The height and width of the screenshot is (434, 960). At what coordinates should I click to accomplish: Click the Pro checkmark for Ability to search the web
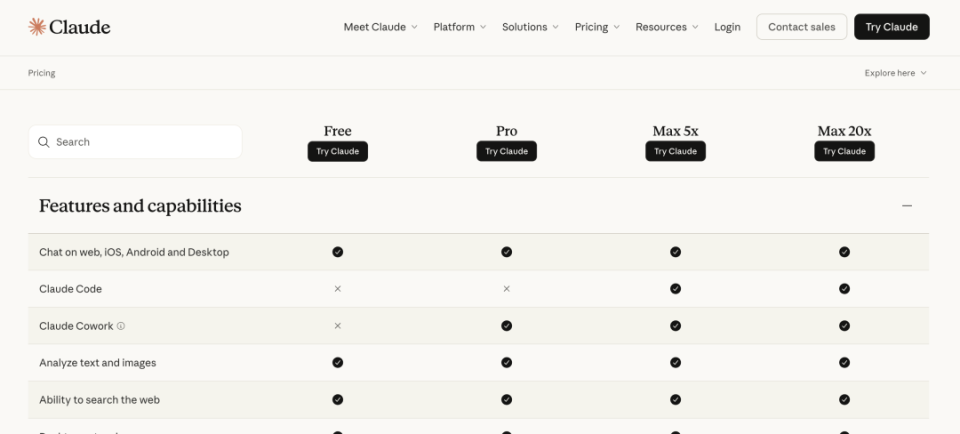point(506,400)
